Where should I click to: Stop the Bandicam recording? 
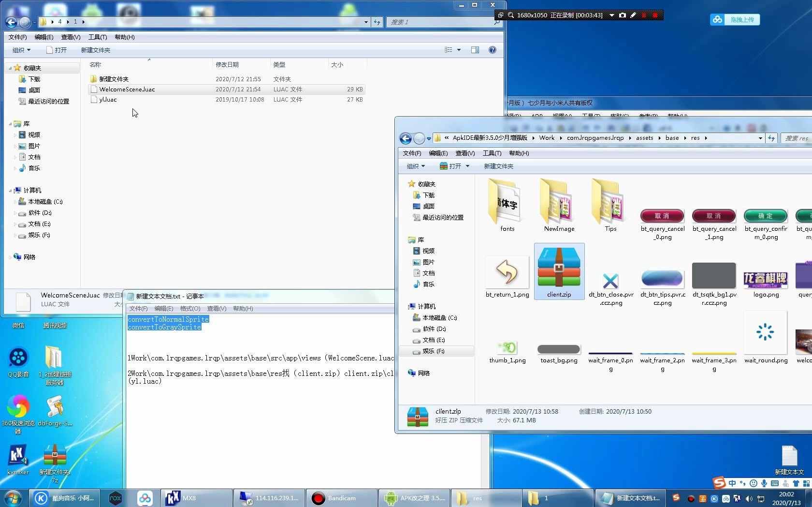click(655, 15)
